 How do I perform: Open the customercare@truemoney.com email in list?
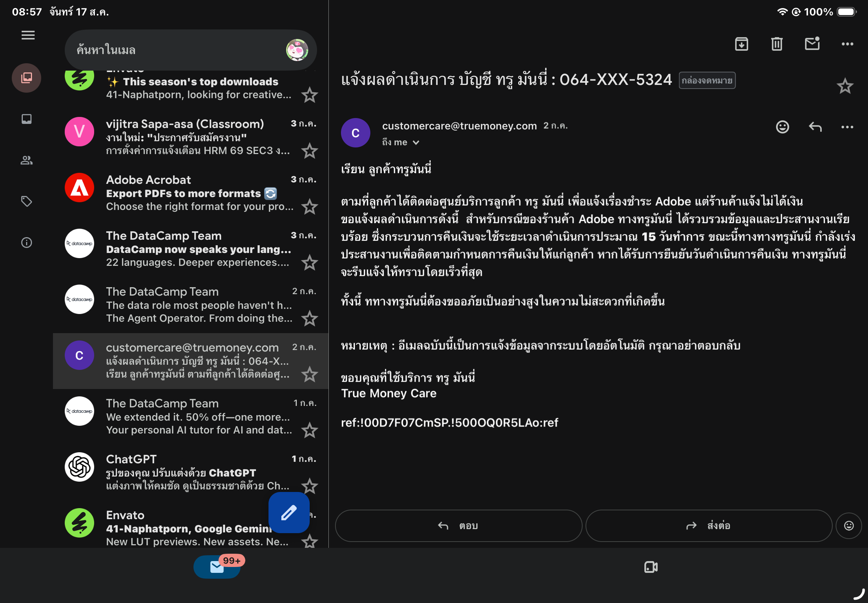pos(191,361)
